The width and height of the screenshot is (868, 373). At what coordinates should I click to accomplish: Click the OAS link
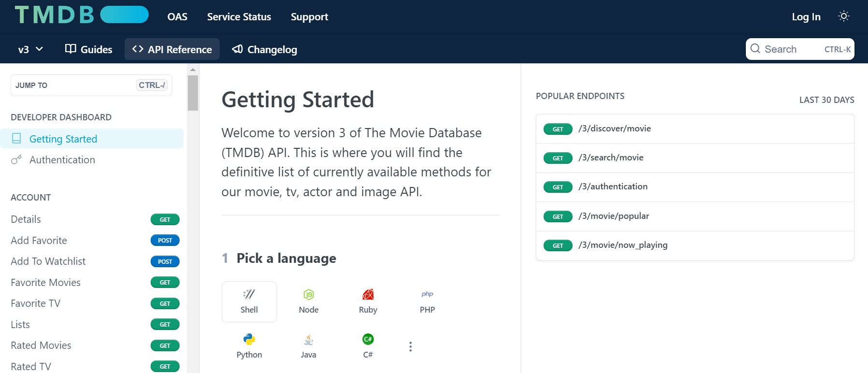coord(177,17)
